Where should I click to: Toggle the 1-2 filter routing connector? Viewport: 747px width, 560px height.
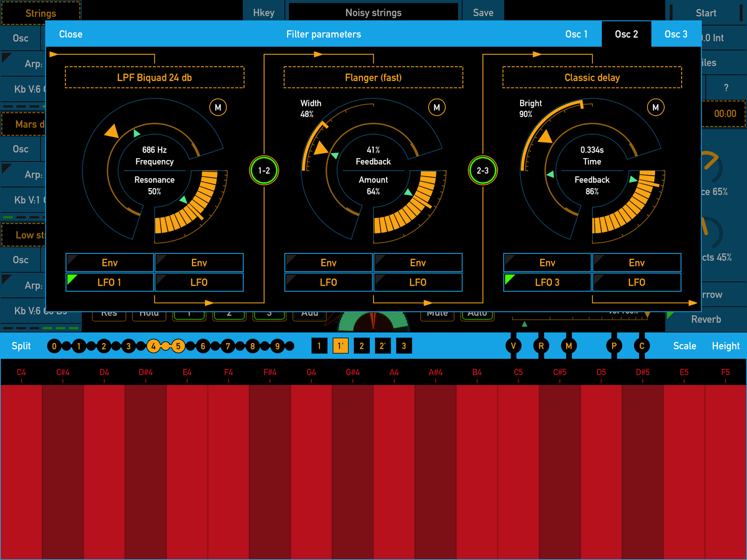264,170
